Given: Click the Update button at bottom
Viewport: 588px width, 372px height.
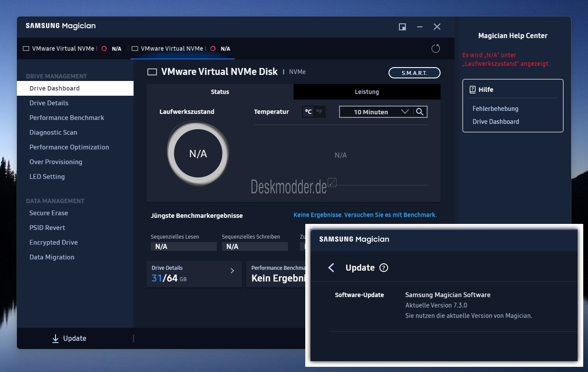Looking at the screenshot, I should tap(69, 339).
